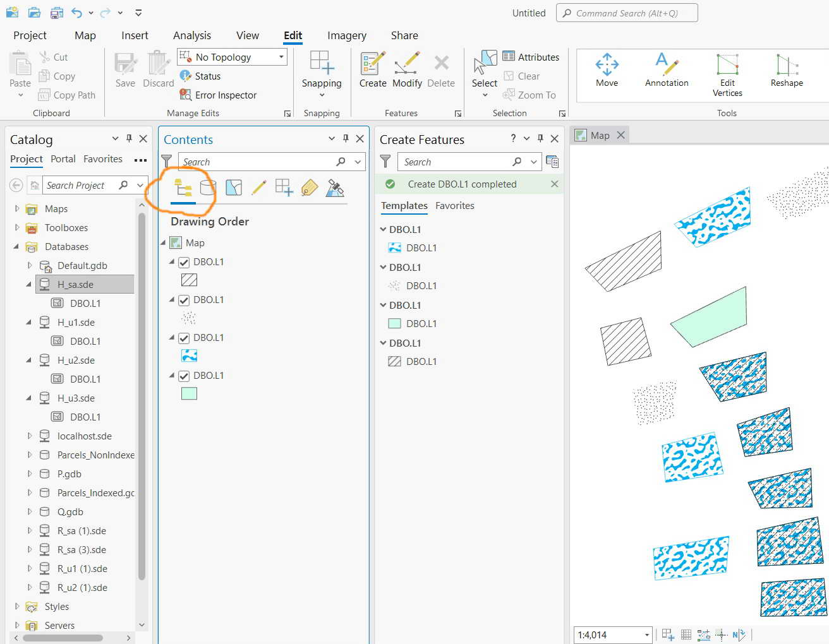
Task: Choose the Annotation tool
Action: point(667,69)
